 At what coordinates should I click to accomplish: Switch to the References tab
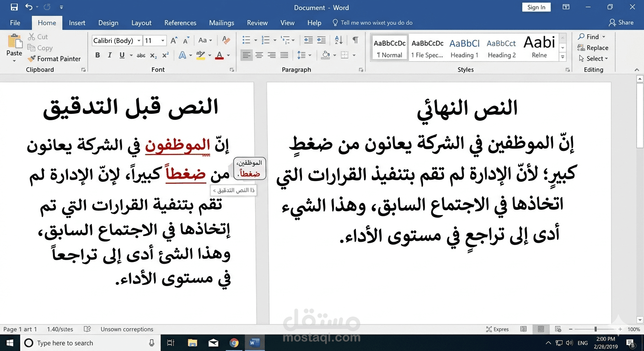pyautogui.click(x=180, y=23)
